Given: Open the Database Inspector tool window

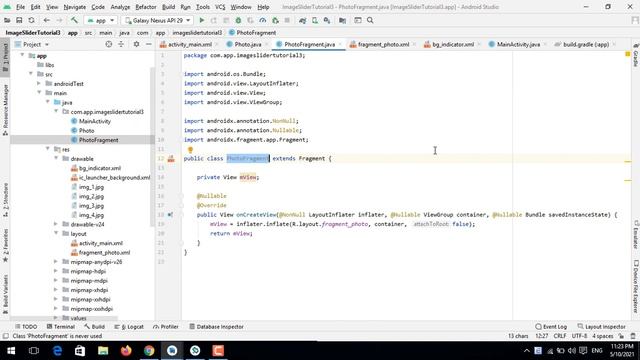Looking at the screenshot, I should coord(216,327).
